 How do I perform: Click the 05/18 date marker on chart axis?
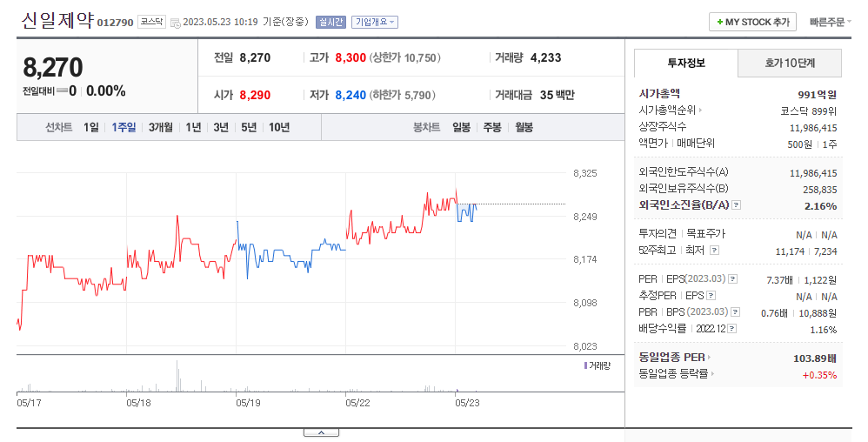click(x=138, y=403)
